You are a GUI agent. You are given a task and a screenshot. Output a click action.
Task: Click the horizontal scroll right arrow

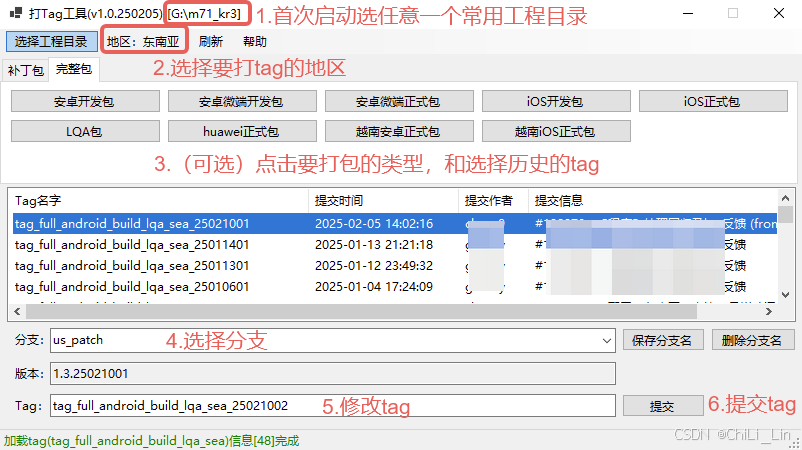point(769,311)
